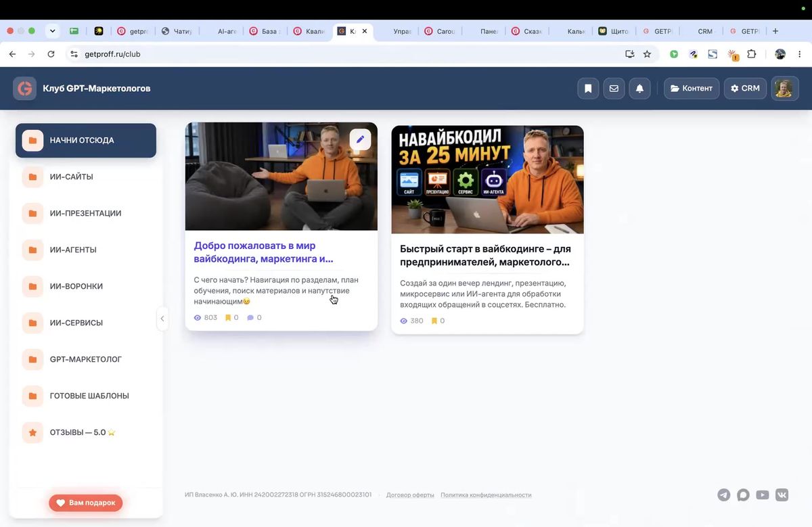Open the Политика конфиденциальности link
This screenshot has height=527, width=812.
click(486, 495)
